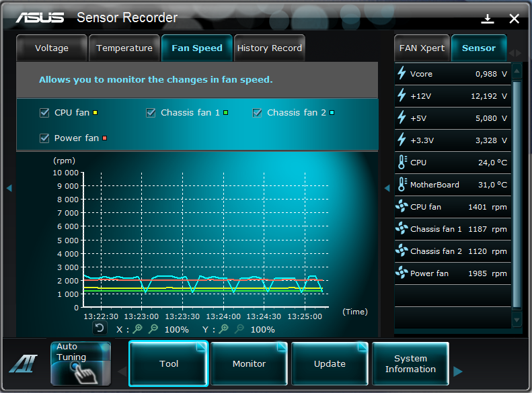Uncheck the Power fan checkbox
Viewport: 532px width, 393px height.
coord(44,138)
